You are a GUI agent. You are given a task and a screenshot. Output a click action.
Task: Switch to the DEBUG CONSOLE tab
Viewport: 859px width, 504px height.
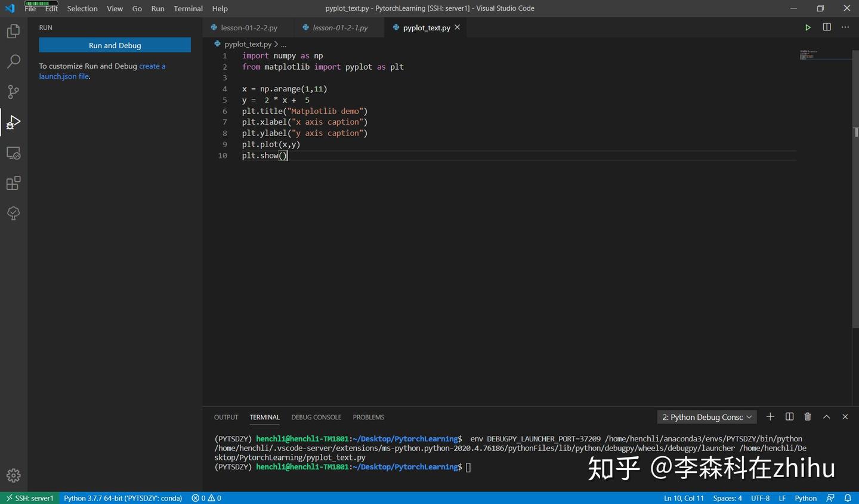[x=316, y=417]
